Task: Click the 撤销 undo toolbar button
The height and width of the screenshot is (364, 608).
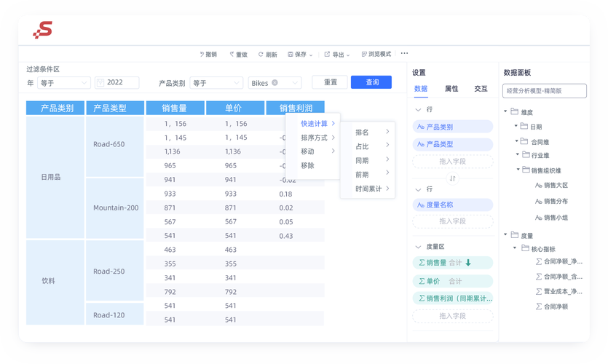Action: [208, 55]
